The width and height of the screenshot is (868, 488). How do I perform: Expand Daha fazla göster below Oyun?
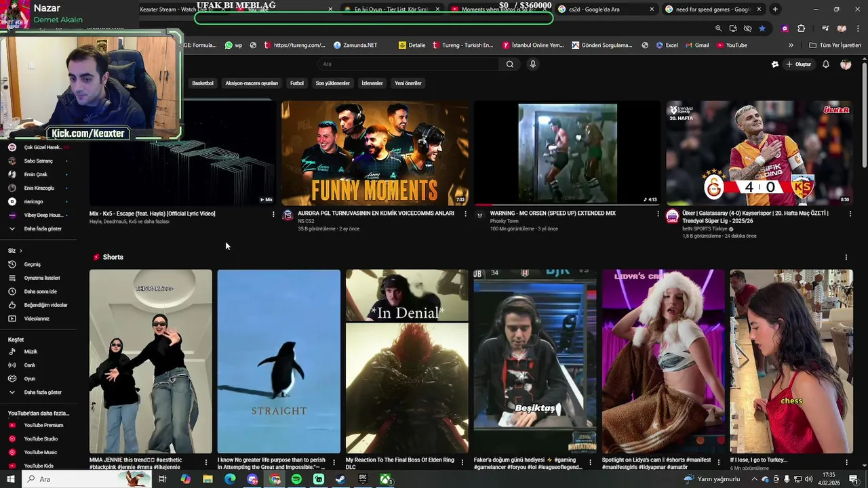point(35,392)
